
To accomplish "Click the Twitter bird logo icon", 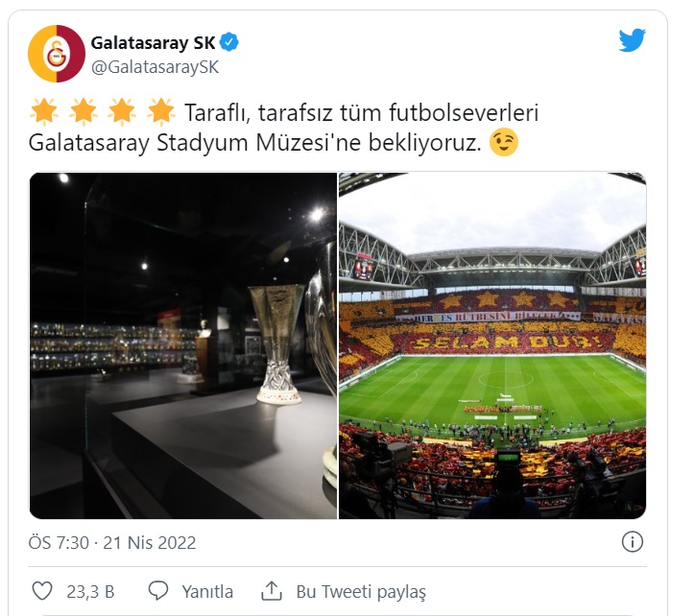I will (x=632, y=40).
